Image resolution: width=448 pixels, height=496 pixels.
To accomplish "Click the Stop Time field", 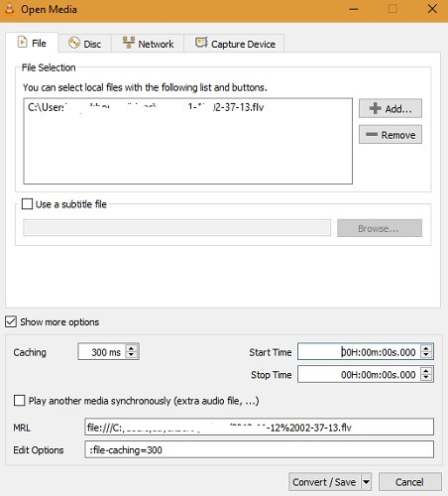I will 359,374.
